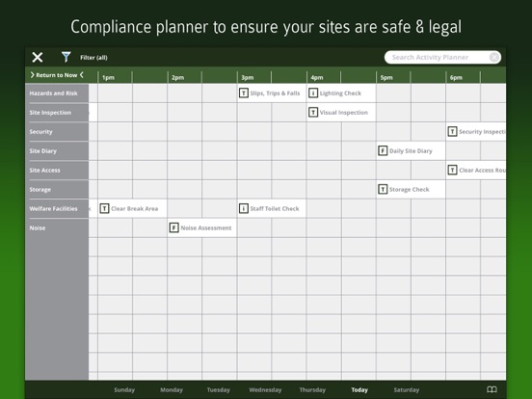The height and width of the screenshot is (399, 532).
Task: Open the book icon in bottom bar
Action: click(x=492, y=389)
